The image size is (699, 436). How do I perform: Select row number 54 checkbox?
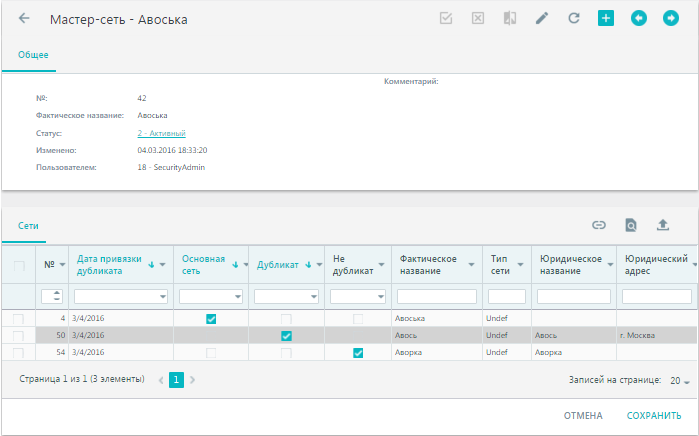(18, 353)
